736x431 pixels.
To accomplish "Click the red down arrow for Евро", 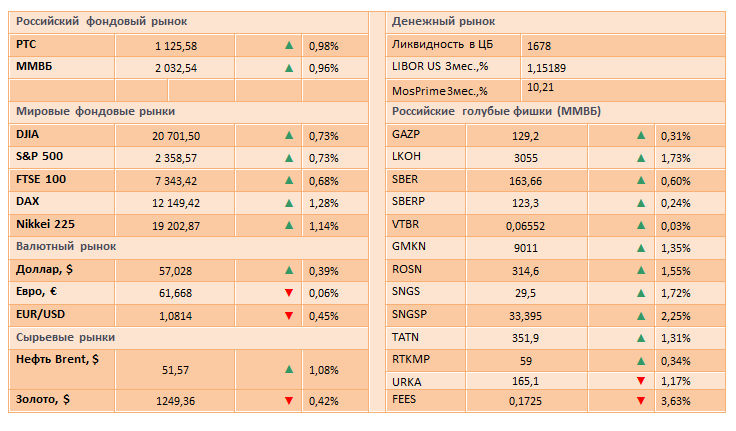I will (x=288, y=292).
